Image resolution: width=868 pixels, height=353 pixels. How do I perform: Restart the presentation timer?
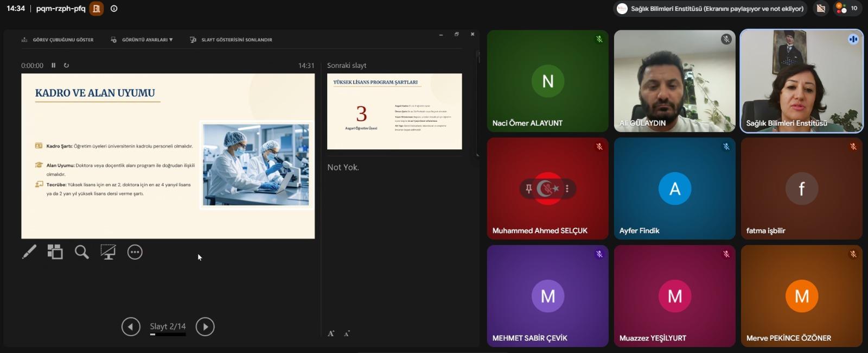point(66,65)
